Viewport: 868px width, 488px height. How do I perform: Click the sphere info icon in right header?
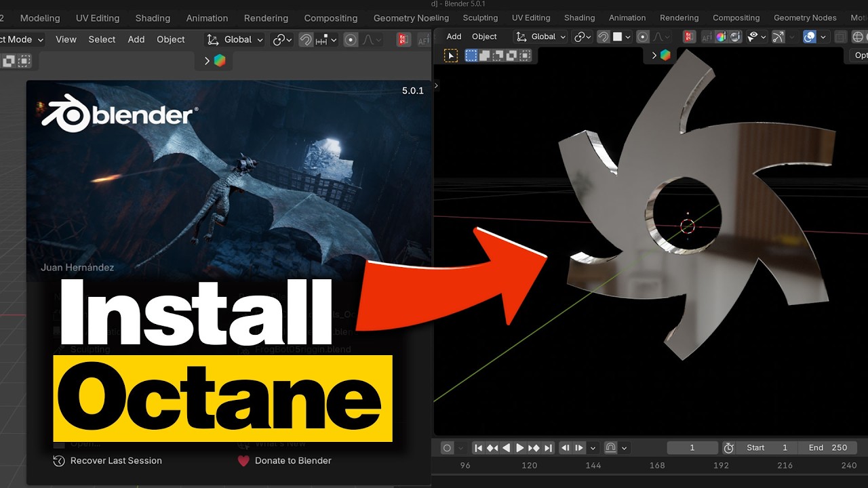pos(735,37)
